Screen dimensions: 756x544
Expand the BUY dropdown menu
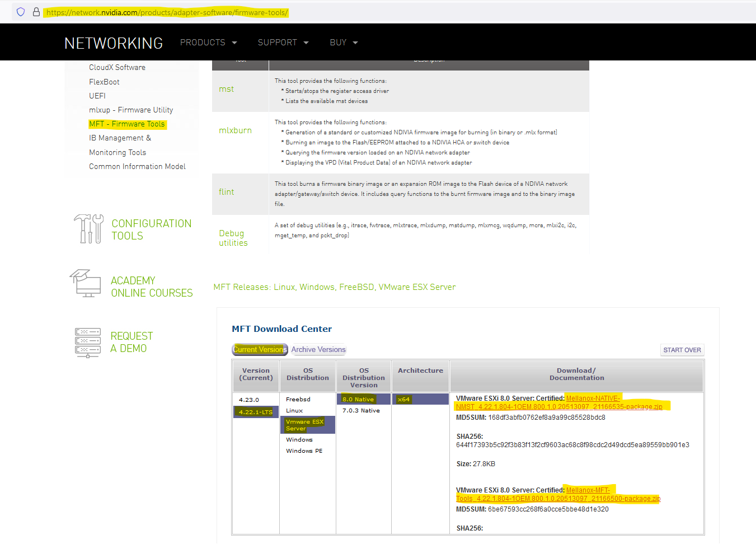[x=344, y=43]
